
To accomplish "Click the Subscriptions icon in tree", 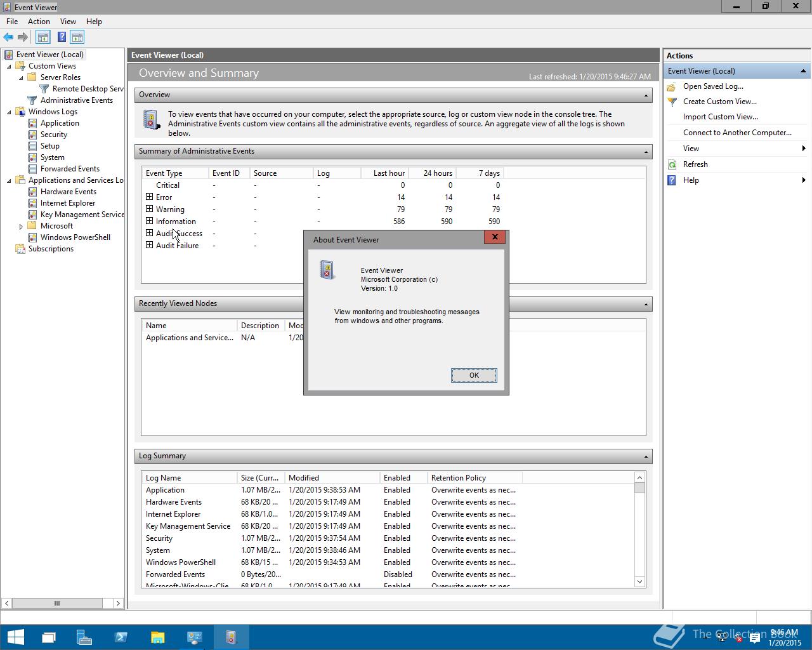I will (20, 249).
